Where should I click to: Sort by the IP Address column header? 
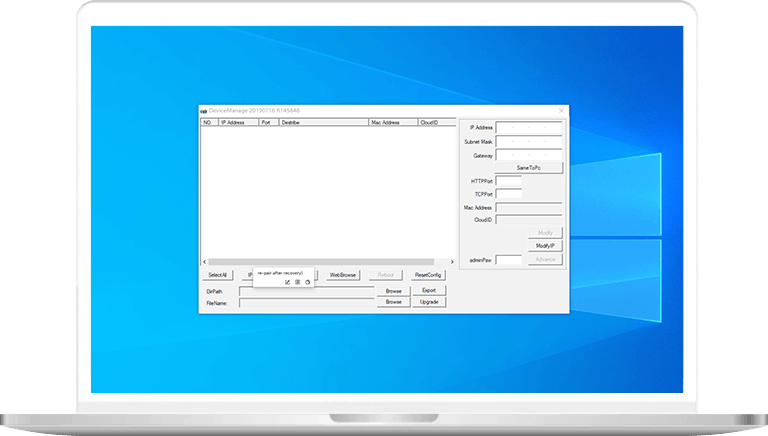click(x=239, y=122)
